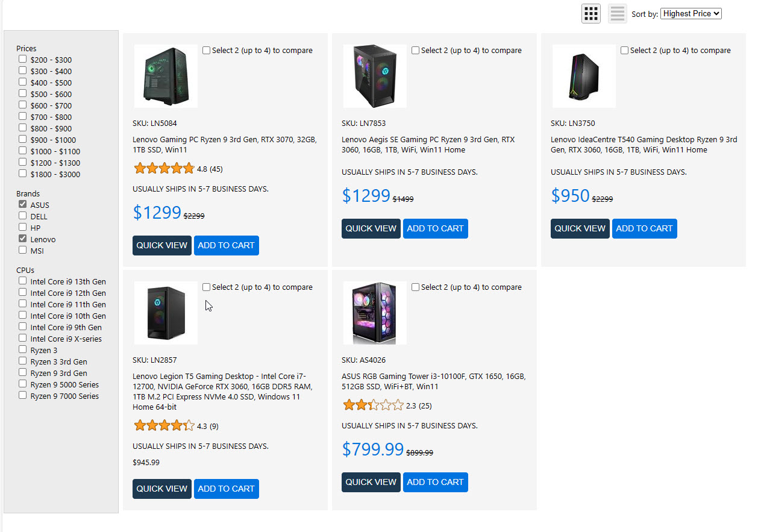The height and width of the screenshot is (532, 758).
Task: Open the Sort by dropdown
Action: click(x=691, y=13)
